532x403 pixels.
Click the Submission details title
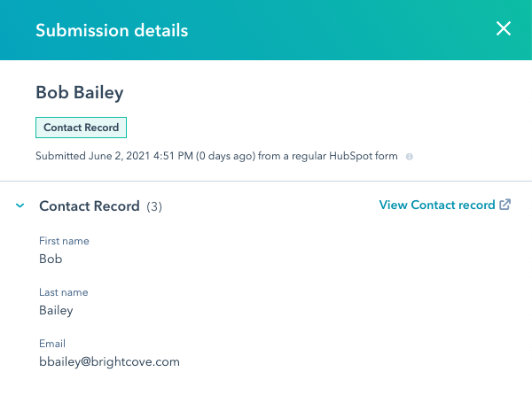tap(112, 30)
